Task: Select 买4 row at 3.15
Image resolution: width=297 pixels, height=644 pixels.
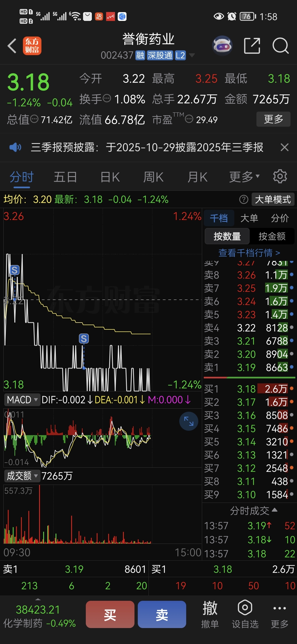Action: [x=249, y=429]
